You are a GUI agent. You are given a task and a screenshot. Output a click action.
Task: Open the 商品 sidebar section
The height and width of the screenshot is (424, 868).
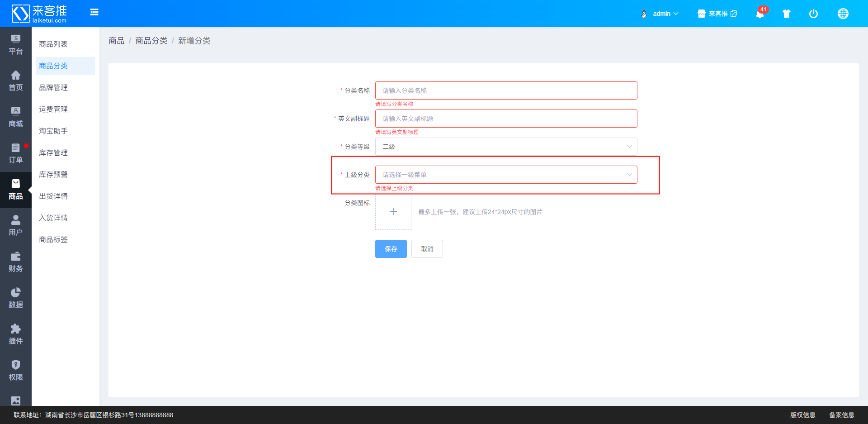click(16, 190)
